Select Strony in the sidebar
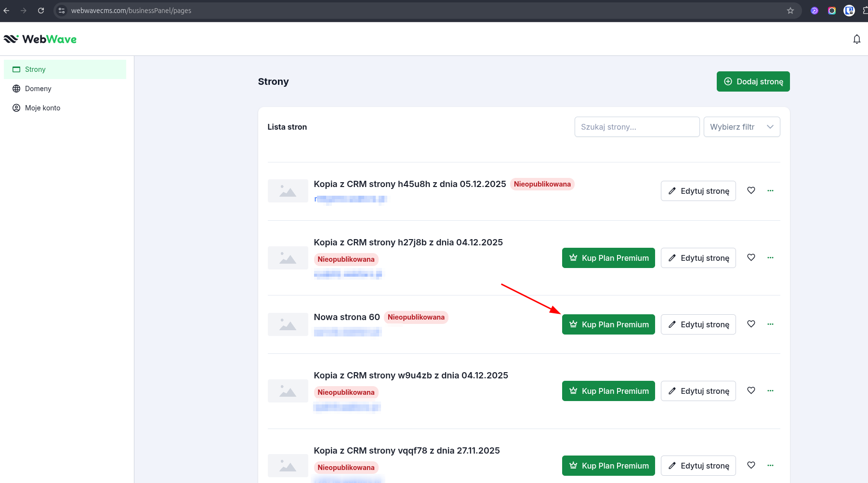The width and height of the screenshot is (868, 483). coord(35,69)
